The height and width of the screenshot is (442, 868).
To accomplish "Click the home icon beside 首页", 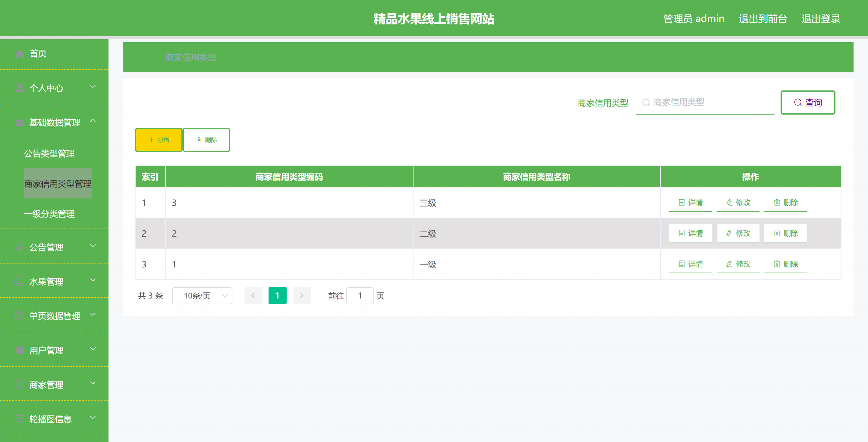I will (19, 54).
